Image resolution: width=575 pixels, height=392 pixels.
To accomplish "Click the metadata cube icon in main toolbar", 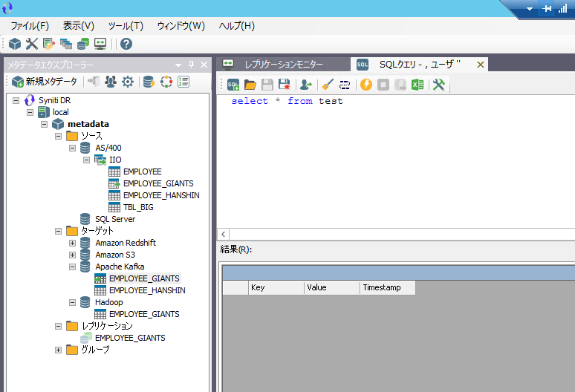I will point(15,44).
